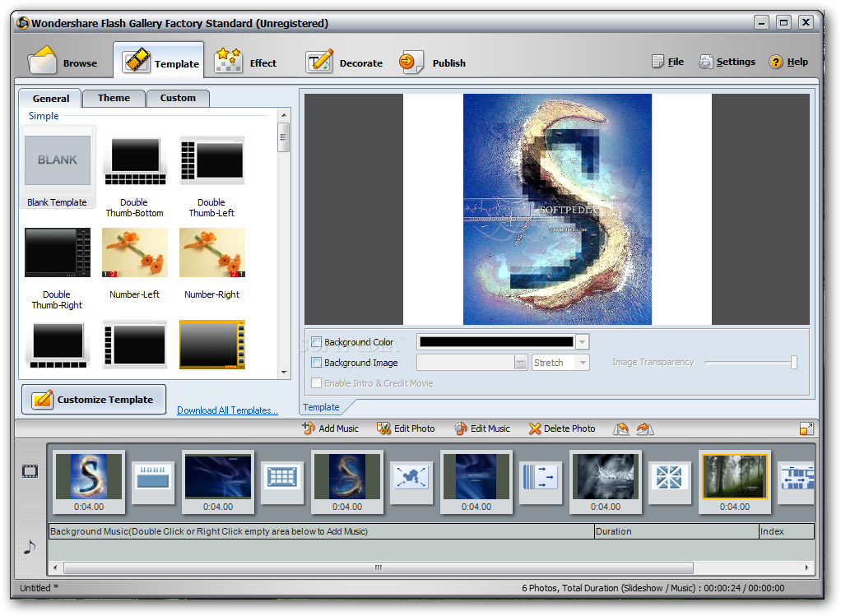Select the Number-Right template
This screenshot has width=841, height=616.
click(211, 262)
